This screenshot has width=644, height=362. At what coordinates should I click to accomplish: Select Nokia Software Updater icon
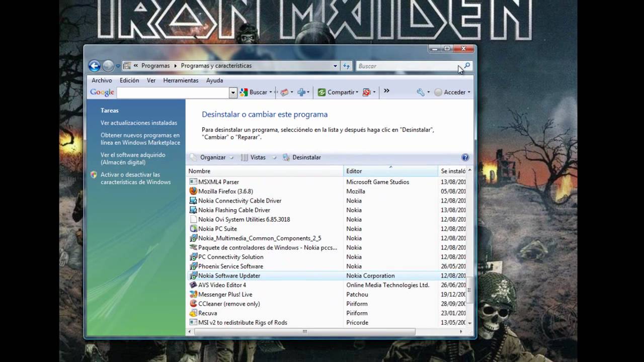click(x=193, y=276)
